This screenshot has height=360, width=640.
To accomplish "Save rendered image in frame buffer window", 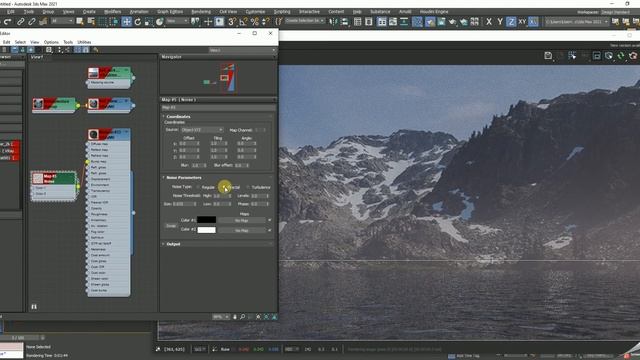I will (548, 56).
